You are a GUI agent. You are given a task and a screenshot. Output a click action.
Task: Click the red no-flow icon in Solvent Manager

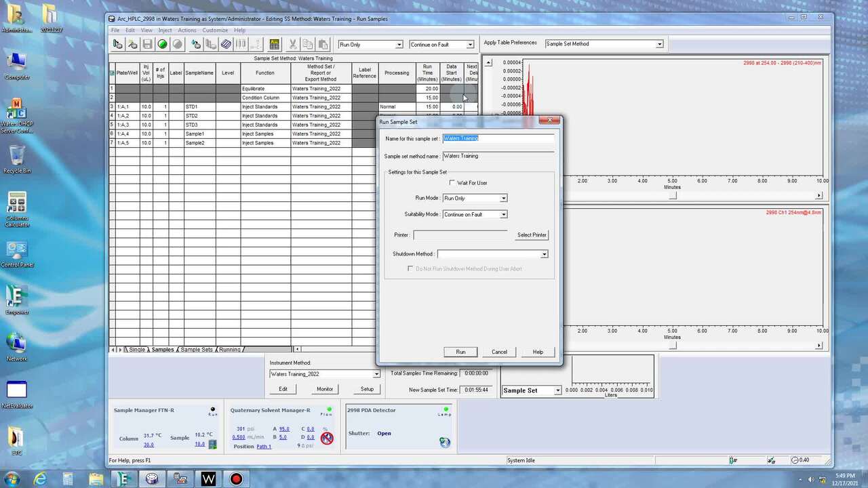point(327,438)
